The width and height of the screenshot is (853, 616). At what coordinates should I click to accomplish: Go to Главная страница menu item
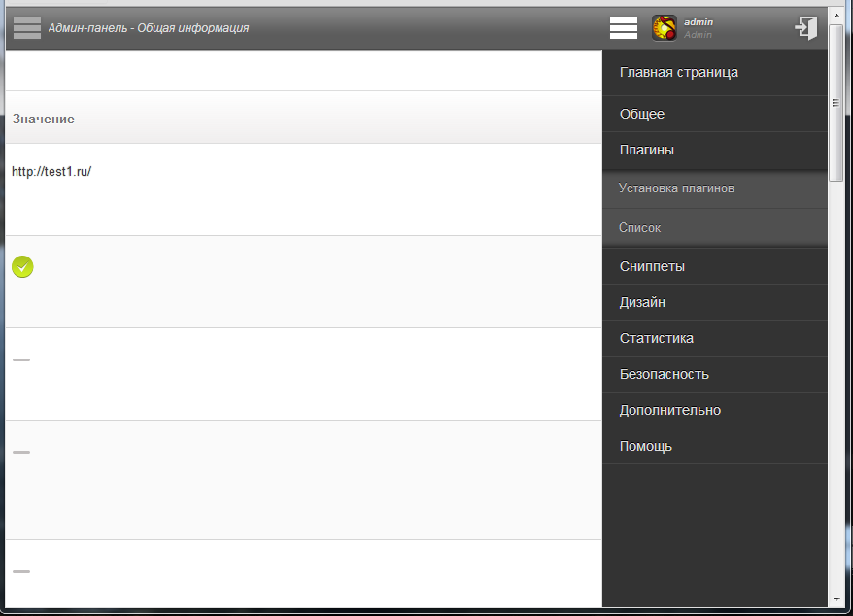click(x=715, y=72)
